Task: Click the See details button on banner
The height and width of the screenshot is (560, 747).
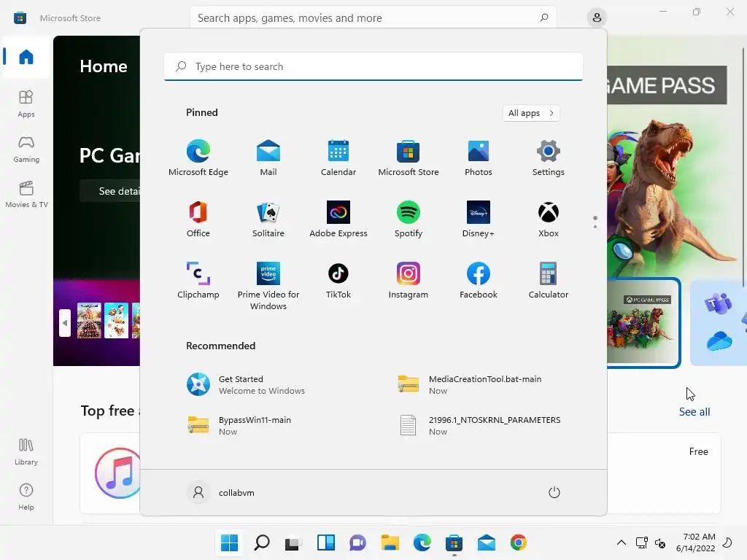Action: click(x=111, y=191)
